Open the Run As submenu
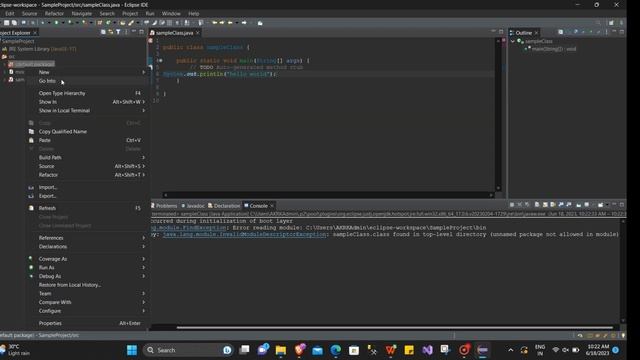The image size is (640, 360). pyautogui.click(x=47, y=267)
